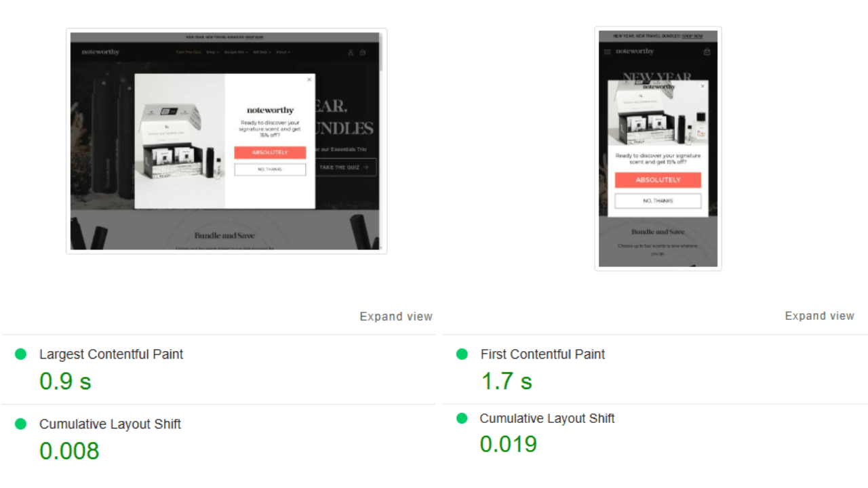The height and width of the screenshot is (488, 868).
Task: Open the Gift Sets nav menu
Action: coord(262,52)
